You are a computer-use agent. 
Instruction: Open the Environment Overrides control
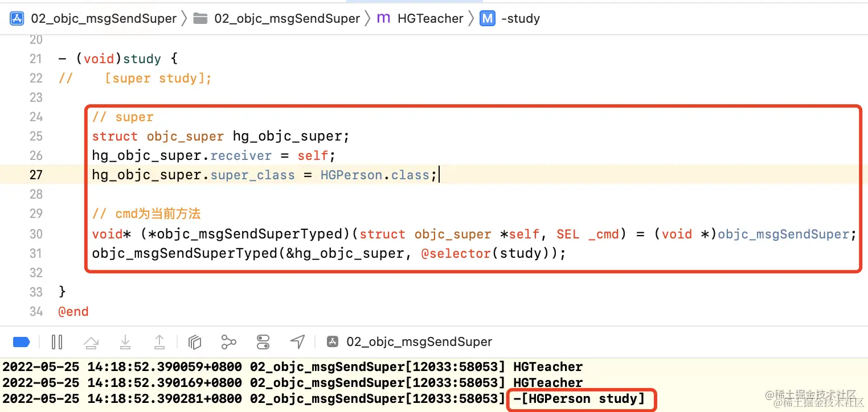[x=263, y=341]
